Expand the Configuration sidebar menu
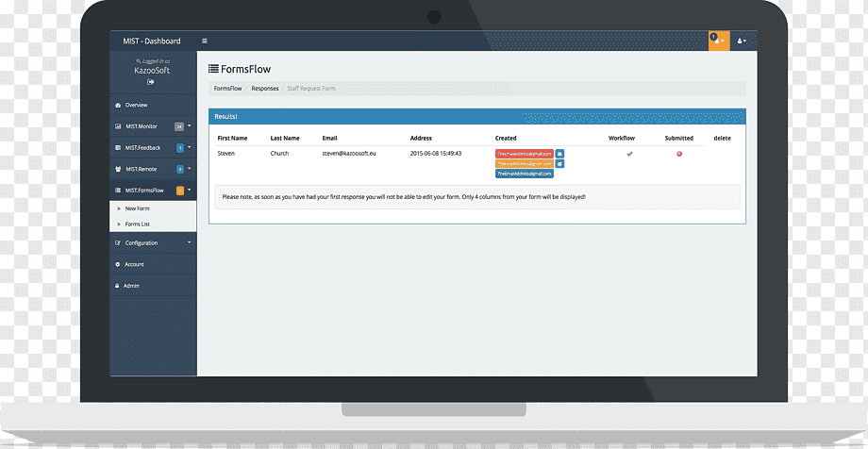This screenshot has width=868, height=449. point(153,243)
